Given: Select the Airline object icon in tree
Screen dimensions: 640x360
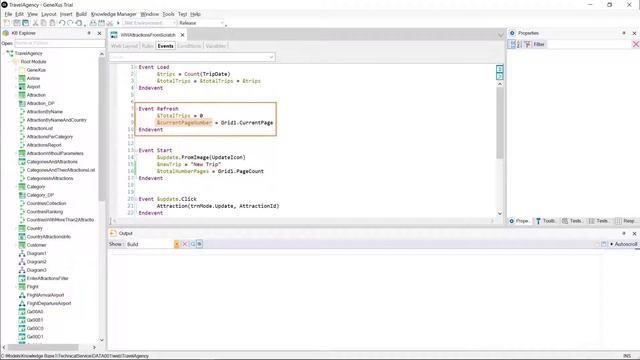Looking at the screenshot, I should pyautogui.click(x=22, y=78).
